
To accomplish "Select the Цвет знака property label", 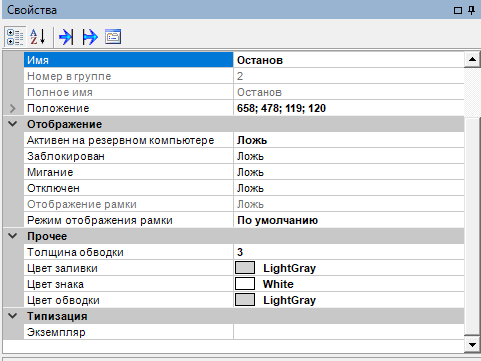I will [x=55, y=284].
